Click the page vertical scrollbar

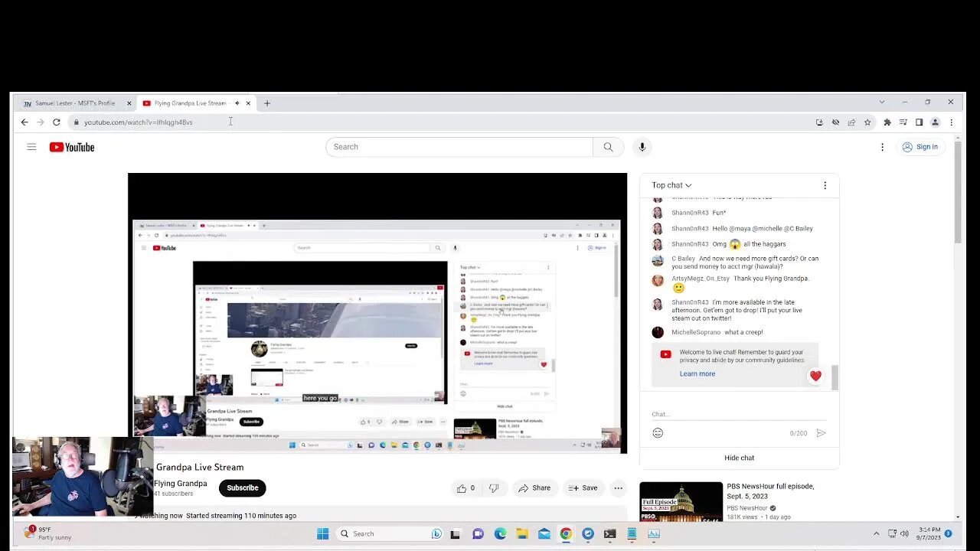click(957, 191)
